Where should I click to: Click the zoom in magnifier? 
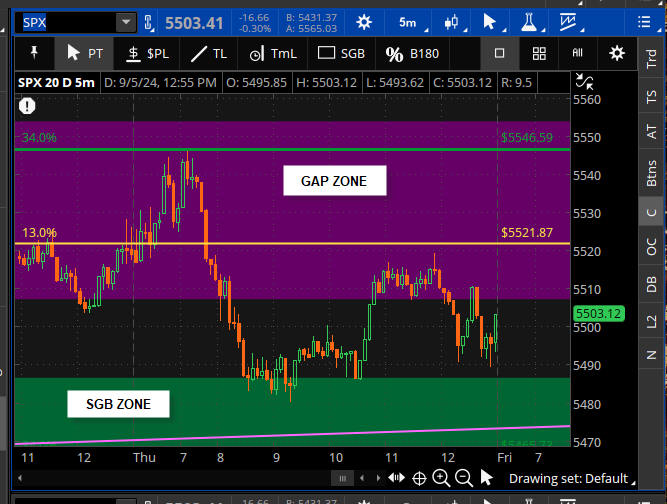[x=441, y=478]
